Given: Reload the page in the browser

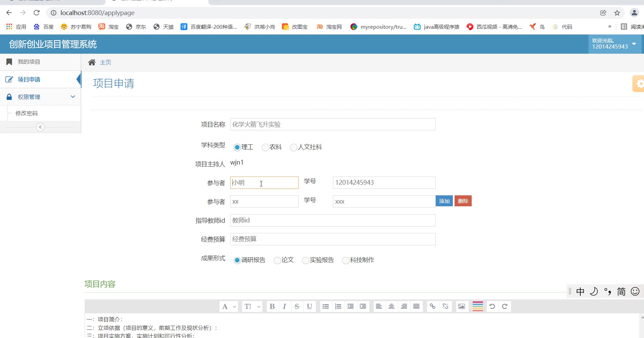Looking at the screenshot, I should (37, 13).
